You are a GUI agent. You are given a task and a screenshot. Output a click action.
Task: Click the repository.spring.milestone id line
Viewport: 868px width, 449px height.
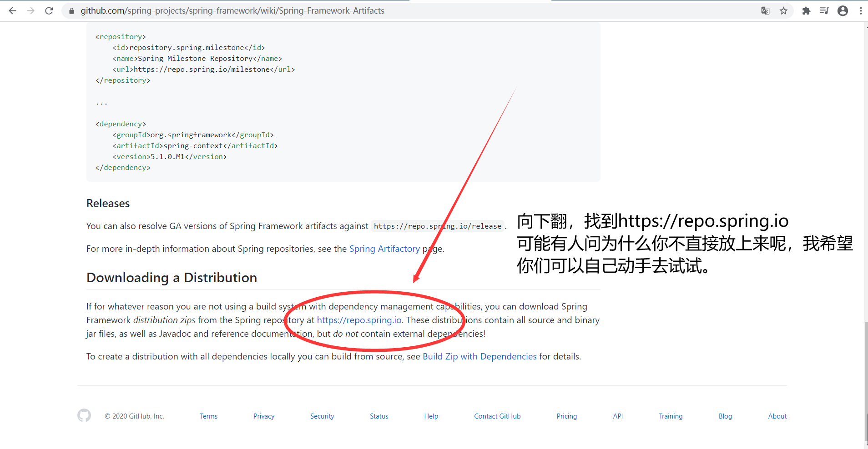189,48
